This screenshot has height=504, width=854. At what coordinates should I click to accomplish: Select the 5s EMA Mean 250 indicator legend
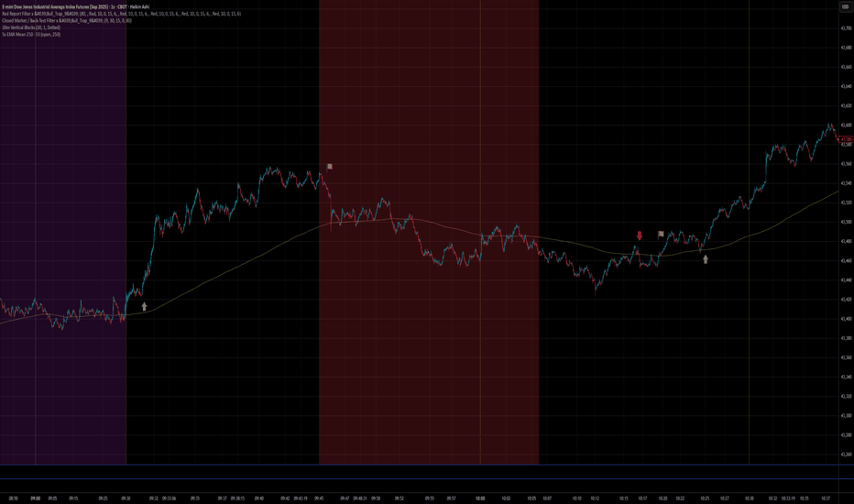click(x=31, y=34)
